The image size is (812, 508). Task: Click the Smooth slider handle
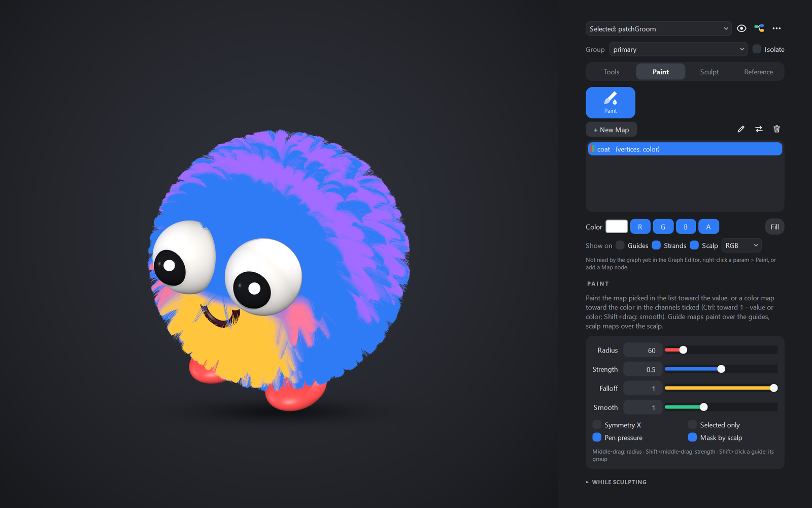pyautogui.click(x=703, y=407)
